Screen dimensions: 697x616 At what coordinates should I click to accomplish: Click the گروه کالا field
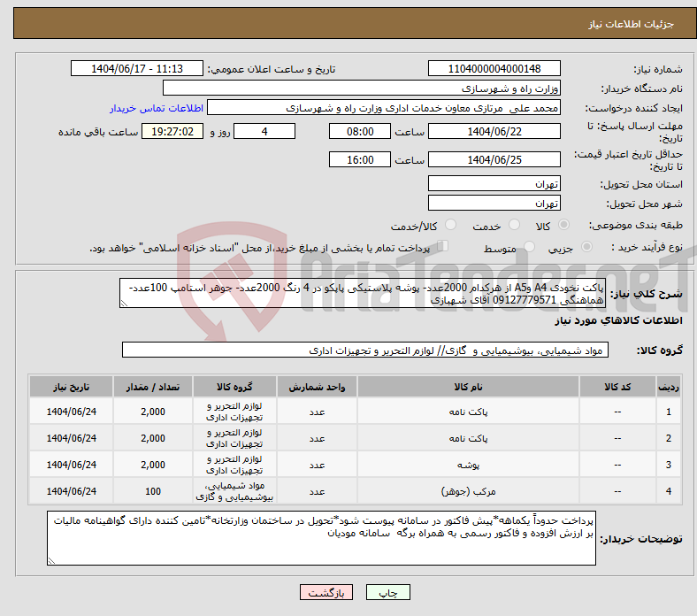(x=365, y=350)
